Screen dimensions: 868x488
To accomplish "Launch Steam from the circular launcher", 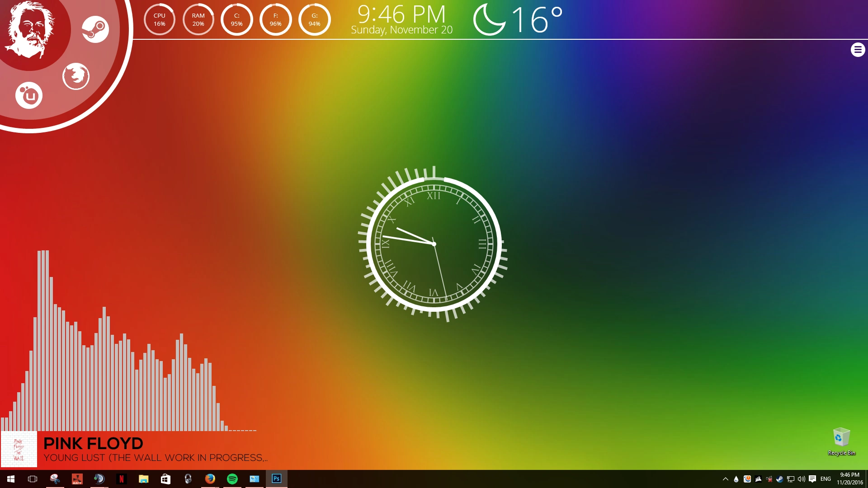I will tap(95, 29).
